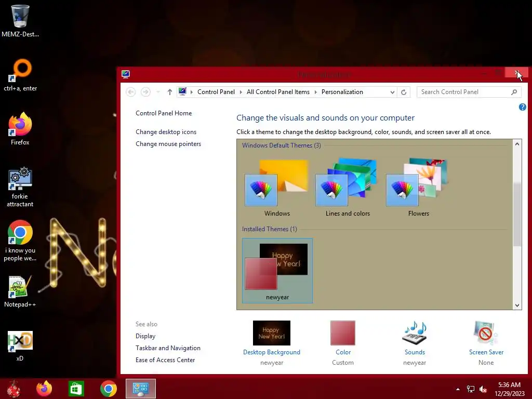Click Personalization breadcrumb segment

[x=342, y=92]
